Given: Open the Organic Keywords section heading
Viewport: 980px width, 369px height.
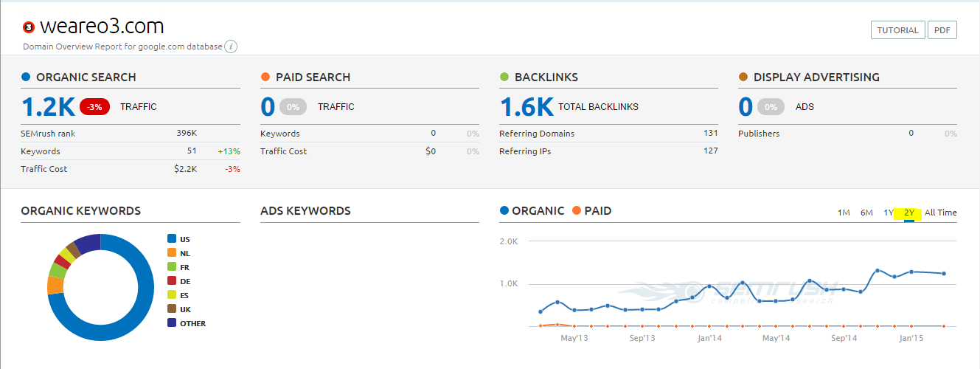Looking at the screenshot, I should pos(81,211).
